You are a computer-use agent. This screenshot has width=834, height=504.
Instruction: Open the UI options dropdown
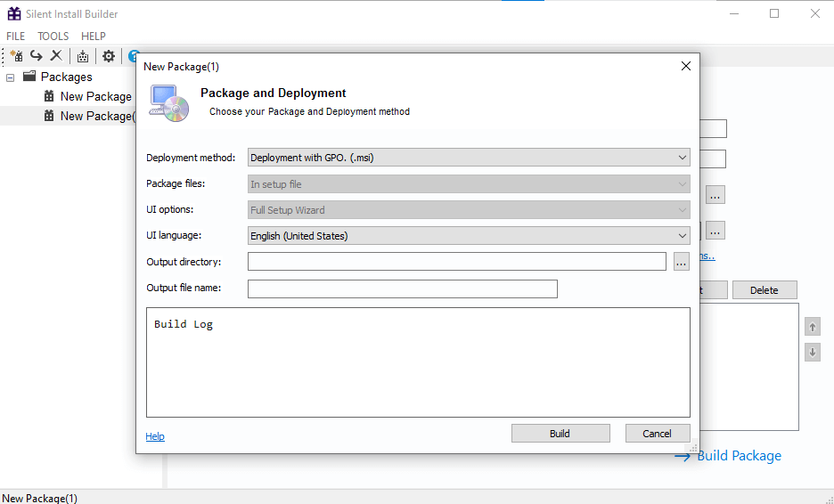coord(469,210)
